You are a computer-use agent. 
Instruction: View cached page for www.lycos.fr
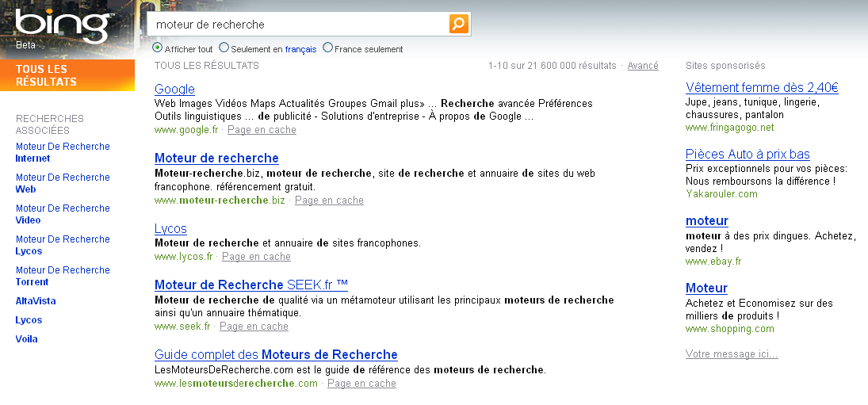[x=256, y=256]
